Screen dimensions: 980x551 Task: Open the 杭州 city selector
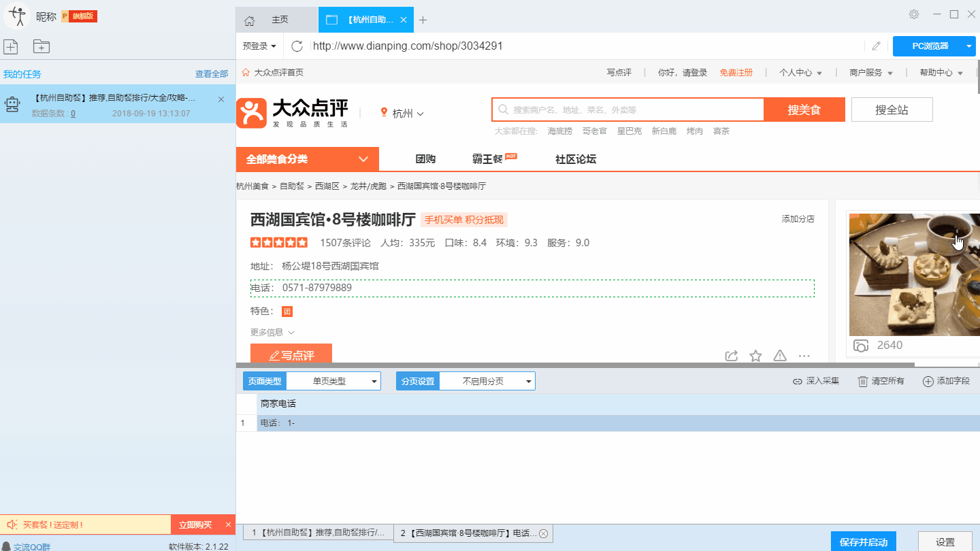(403, 114)
